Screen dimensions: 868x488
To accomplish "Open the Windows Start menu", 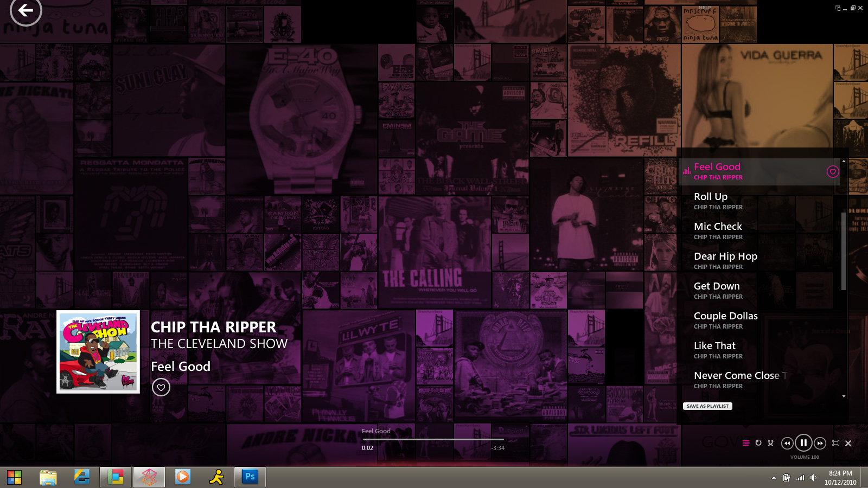I will 15,477.
